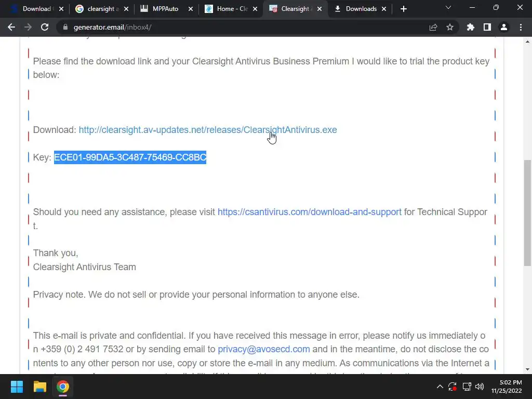532x399 pixels.
Task: Share this page icon in address bar
Action: pos(433,27)
